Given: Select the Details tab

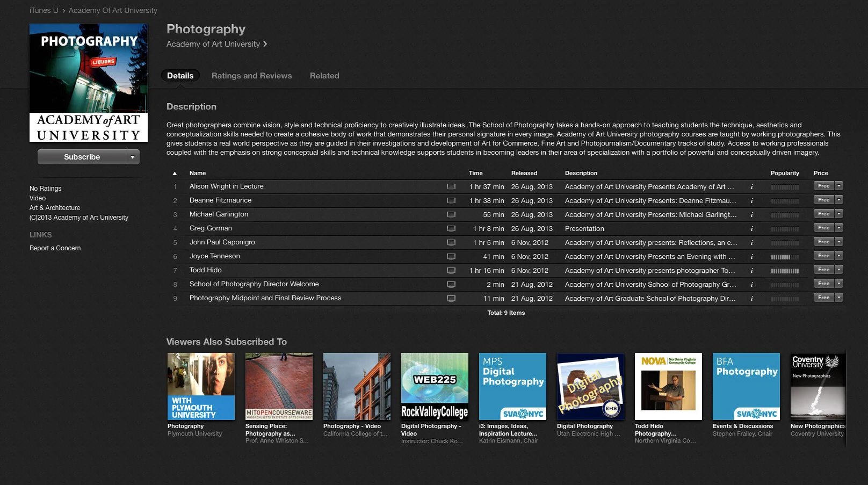Looking at the screenshot, I should coord(180,76).
